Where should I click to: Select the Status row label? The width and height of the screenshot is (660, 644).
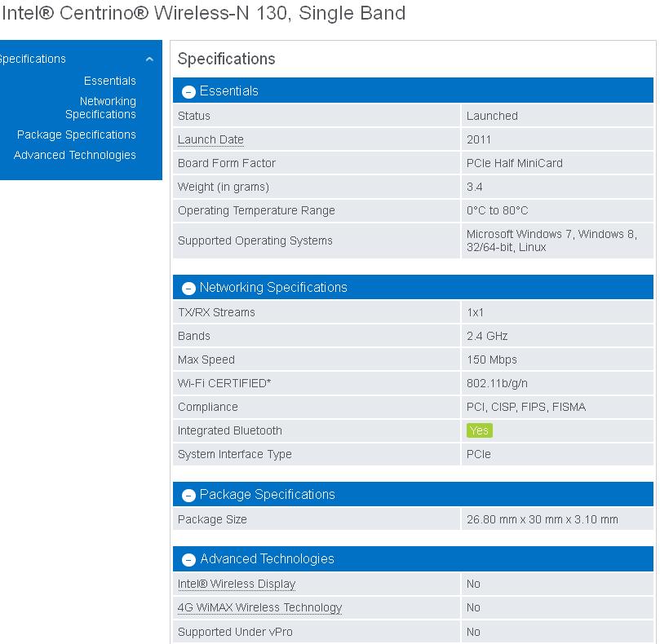click(x=194, y=116)
